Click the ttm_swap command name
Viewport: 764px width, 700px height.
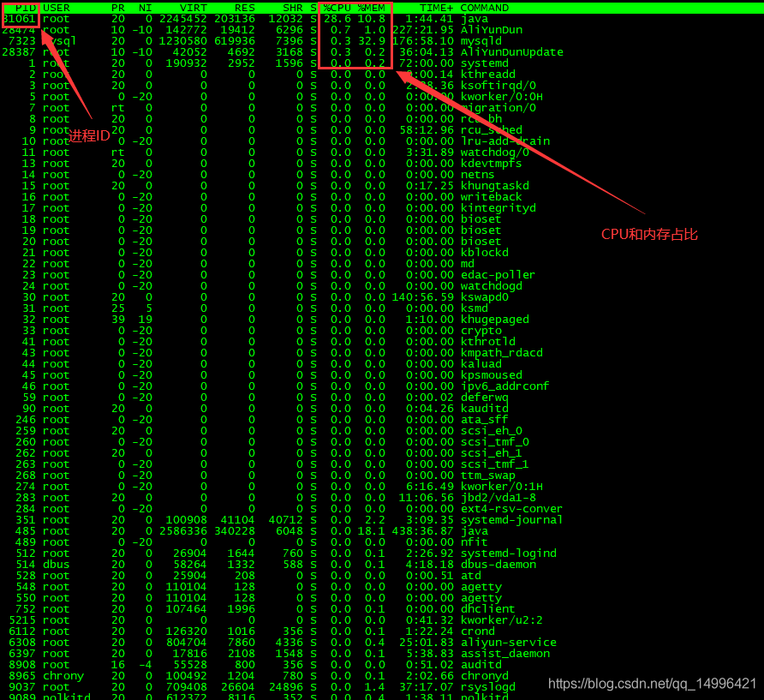pos(488,476)
